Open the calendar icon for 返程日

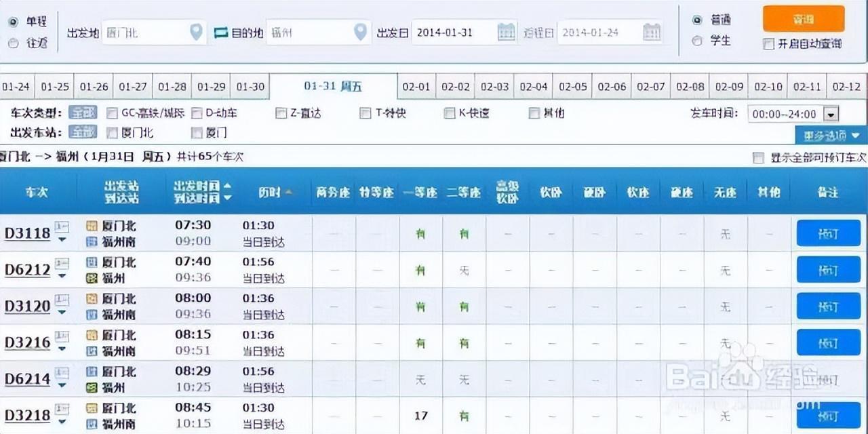point(652,32)
